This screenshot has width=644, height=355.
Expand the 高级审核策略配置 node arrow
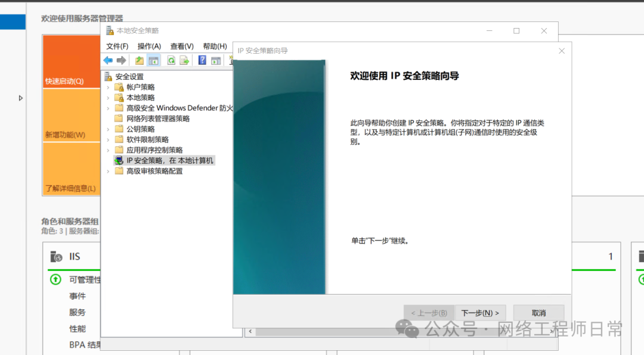point(108,172)
